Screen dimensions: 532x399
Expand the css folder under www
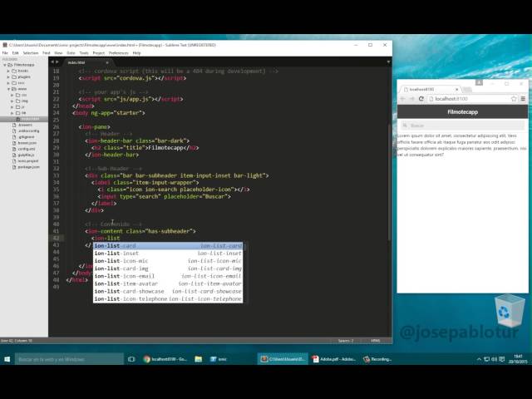tap(12, 95)
